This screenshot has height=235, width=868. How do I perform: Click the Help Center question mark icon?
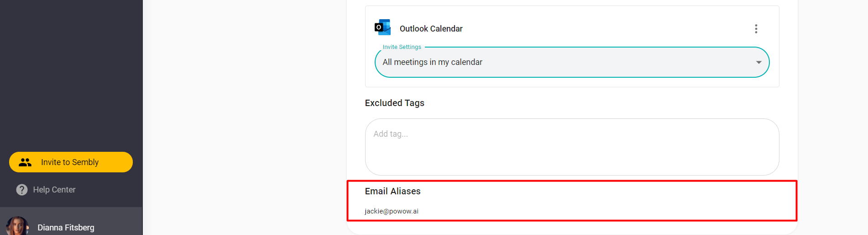tap(22, 190)
